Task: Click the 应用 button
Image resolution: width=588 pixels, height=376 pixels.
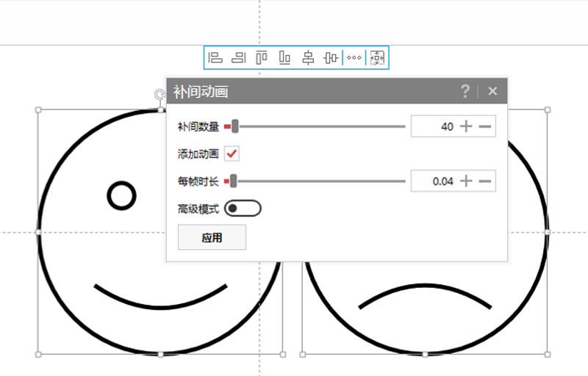Action: [x=212, y=237]
